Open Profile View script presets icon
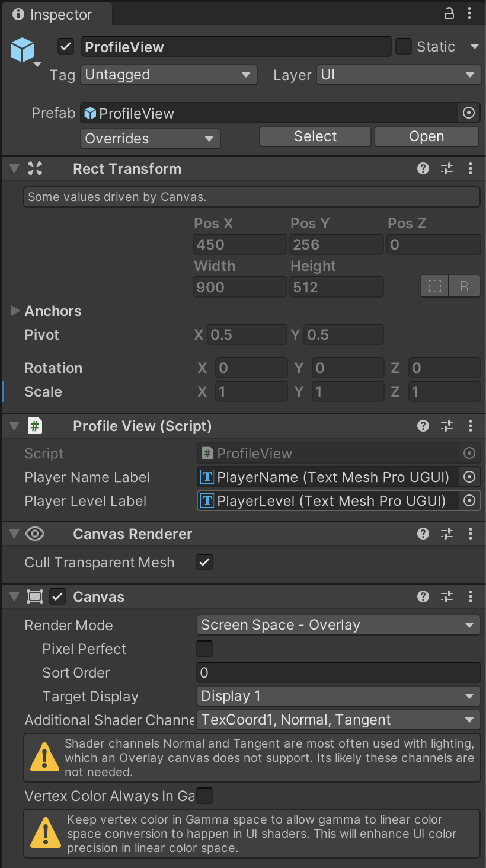486x868 pixels. (447, 426)
